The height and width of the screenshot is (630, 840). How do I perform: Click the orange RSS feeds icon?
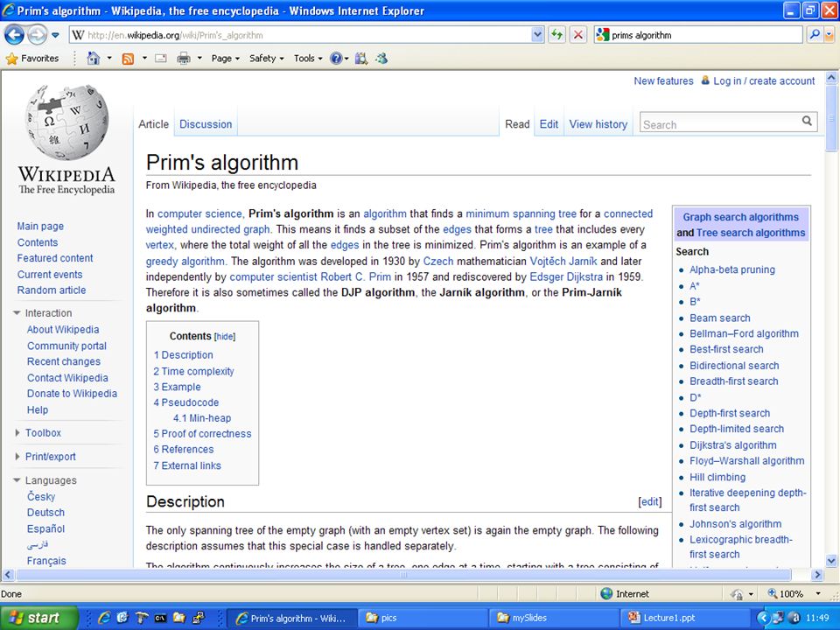pos(128,59)
